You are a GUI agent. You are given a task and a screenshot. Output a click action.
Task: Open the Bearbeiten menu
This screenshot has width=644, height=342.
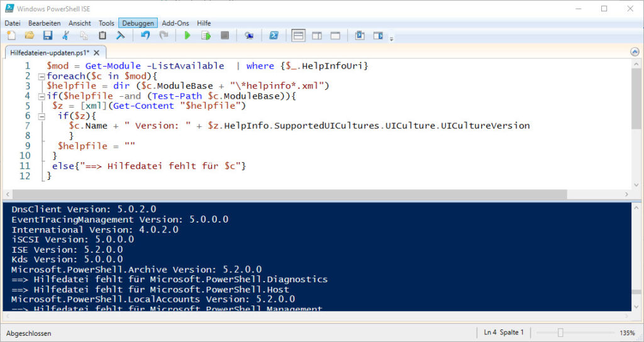point(45,23)
